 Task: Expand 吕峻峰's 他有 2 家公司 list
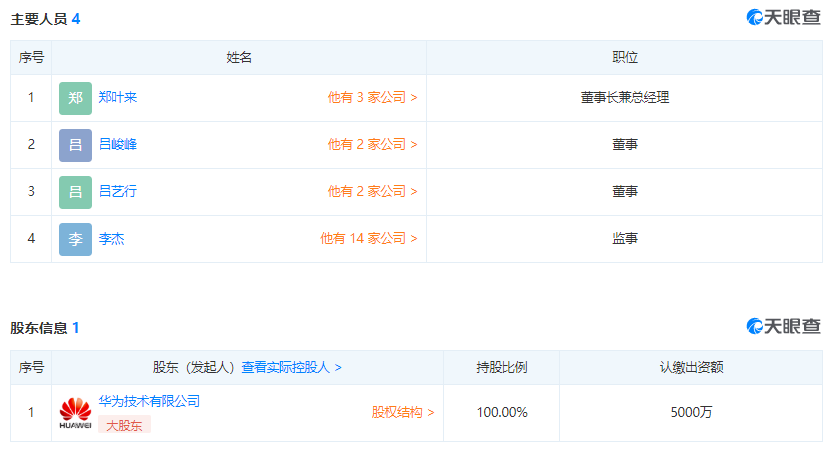point(372,145)
